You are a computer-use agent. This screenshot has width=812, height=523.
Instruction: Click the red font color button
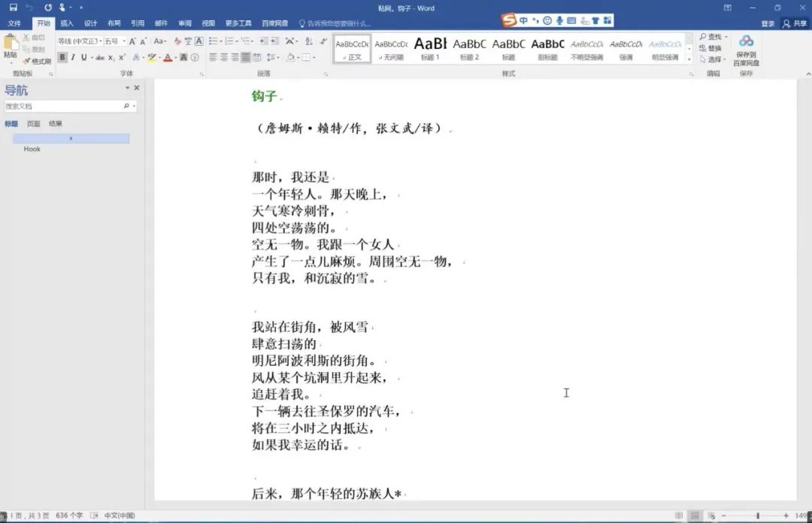click(167, 57)
